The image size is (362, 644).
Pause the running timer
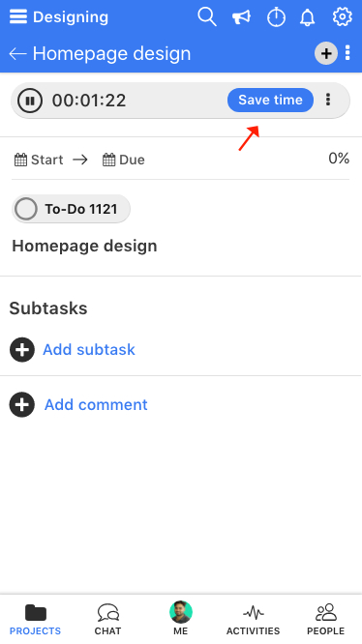coord(30,101)
